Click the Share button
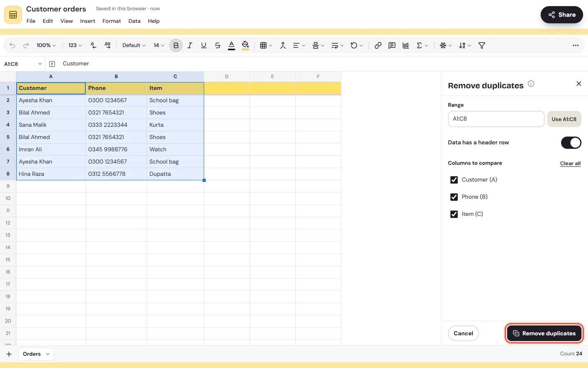This screenshot has height=368, width=588. pos(562,15)
